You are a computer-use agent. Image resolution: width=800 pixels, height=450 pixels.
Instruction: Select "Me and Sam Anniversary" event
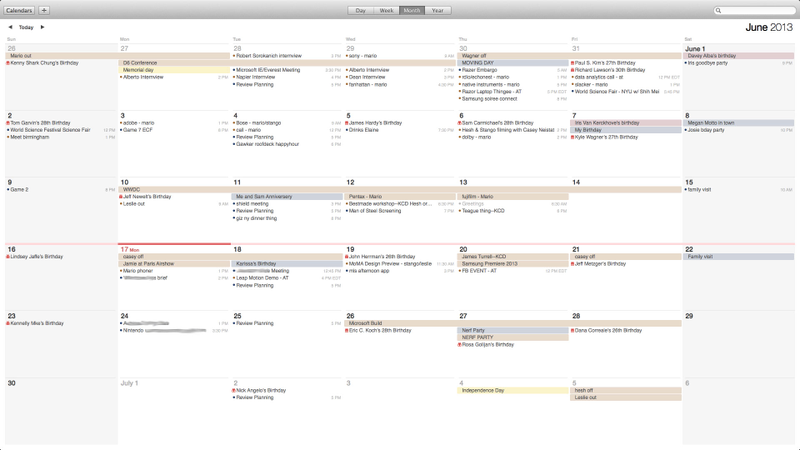tap(287, 196)
